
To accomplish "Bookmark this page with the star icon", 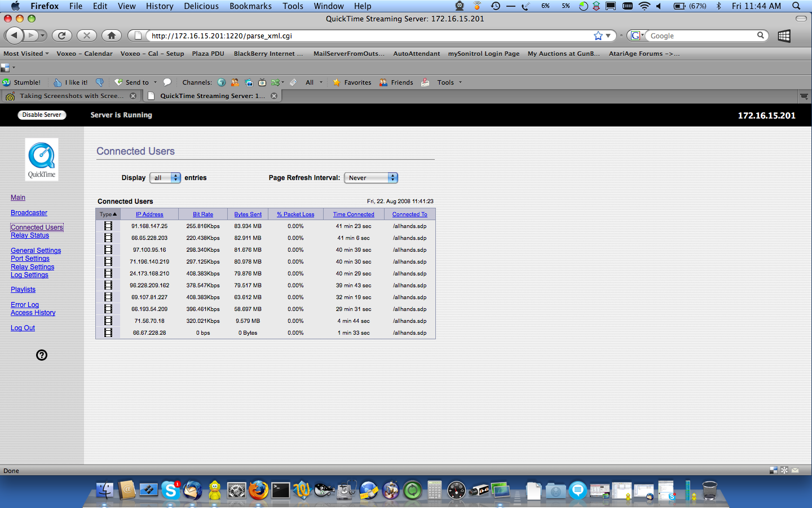I will [598, 36].
